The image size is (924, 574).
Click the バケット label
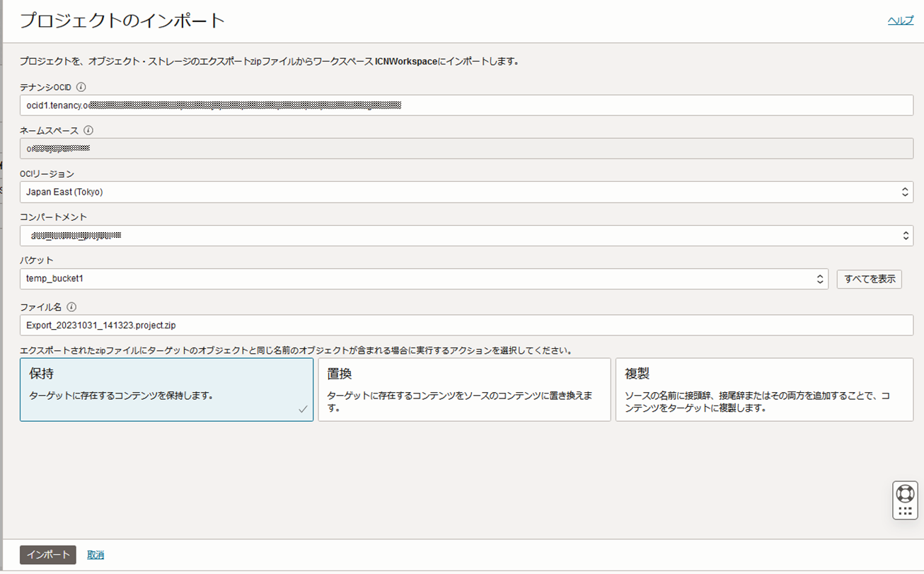(36, 260)
